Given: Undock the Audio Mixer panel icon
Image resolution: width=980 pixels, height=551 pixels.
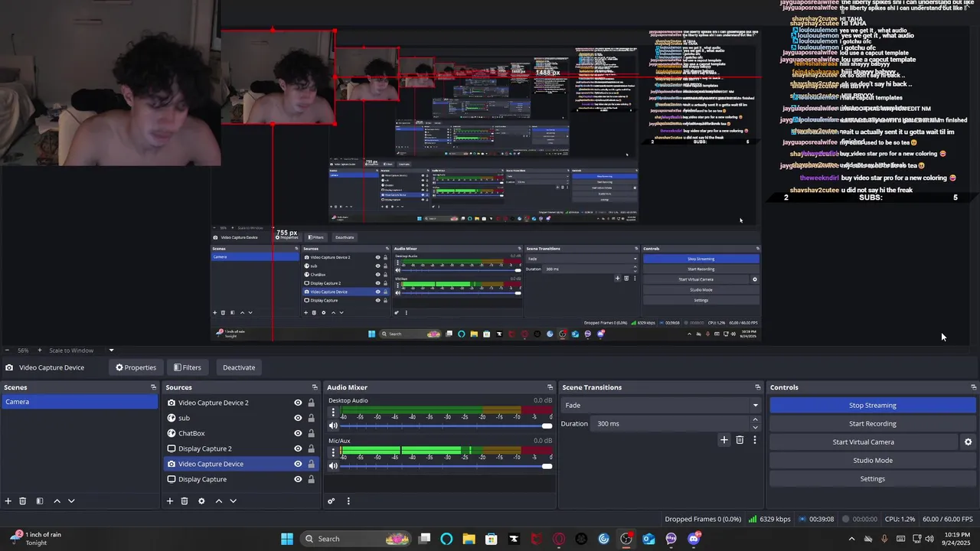Looking at the screenshot, I should pos(549,387).
